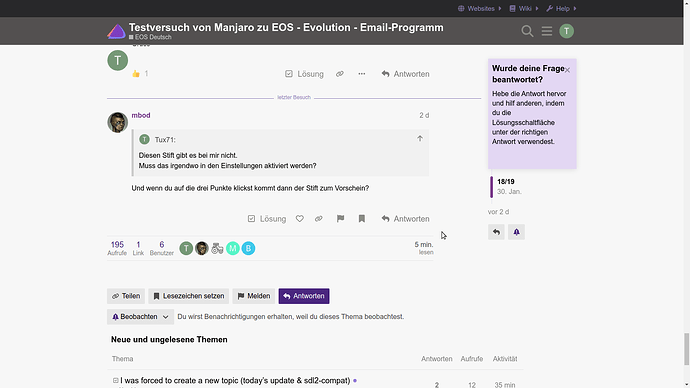Screen dimensions: 690x388
Task: Flag mbod's post with flag icon
Action: tap(340, 219)
